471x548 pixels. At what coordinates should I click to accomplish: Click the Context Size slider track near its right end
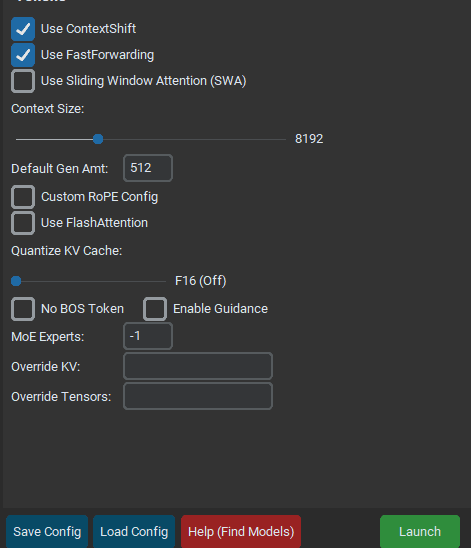[x=273, y=139]
